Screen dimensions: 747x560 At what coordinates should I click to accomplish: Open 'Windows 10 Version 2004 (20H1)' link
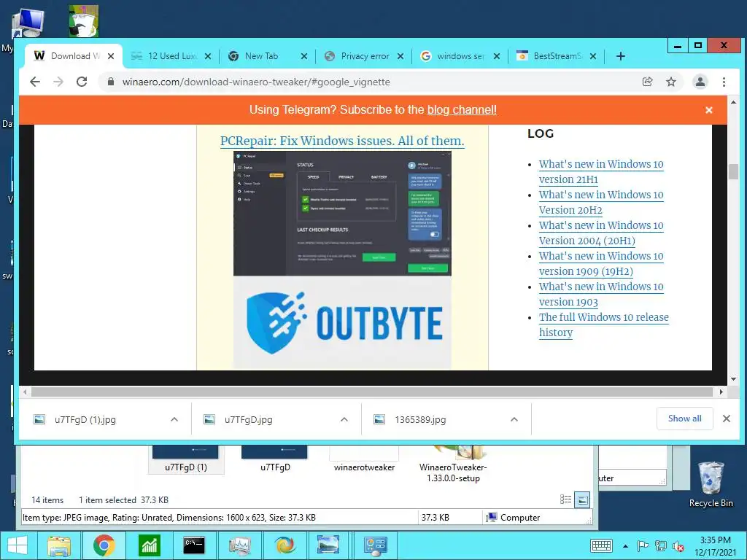pyautogui.click(x=601, y=233)
